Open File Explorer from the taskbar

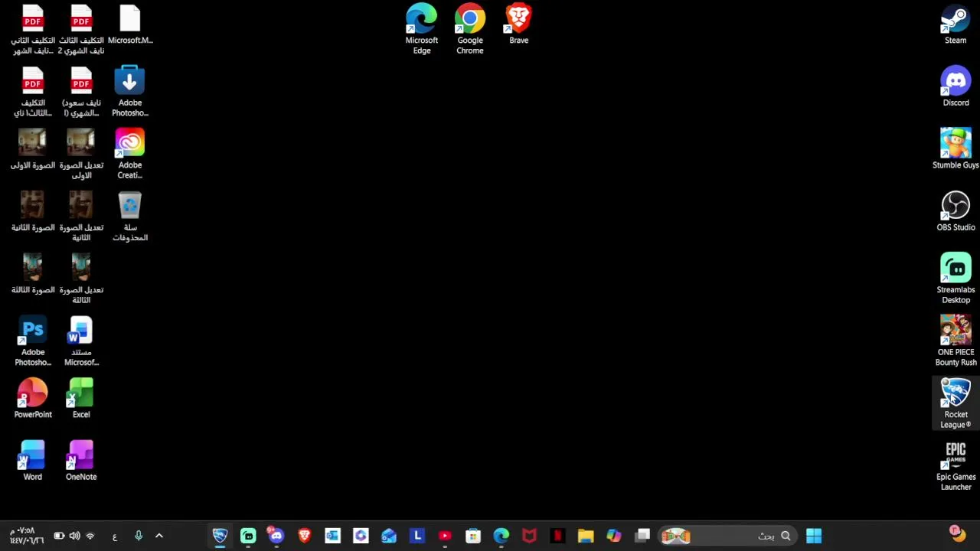586,536
